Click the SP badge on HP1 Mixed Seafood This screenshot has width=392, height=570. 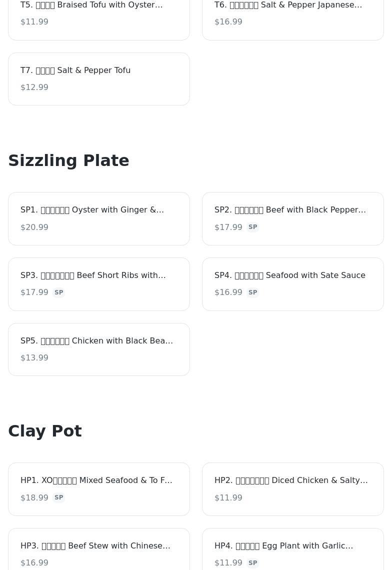58,497
